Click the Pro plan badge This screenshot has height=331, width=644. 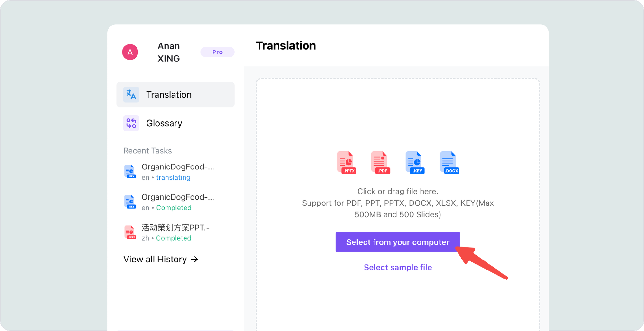tap(217, 52)
